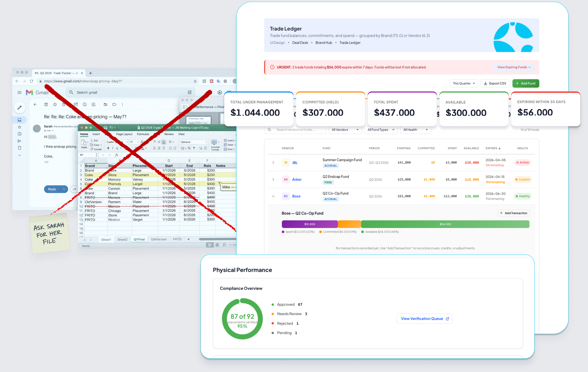Screen dimensions: 588x372
Task: Click percent style in Excel ribbon
Action: click(x=189, y=148)
